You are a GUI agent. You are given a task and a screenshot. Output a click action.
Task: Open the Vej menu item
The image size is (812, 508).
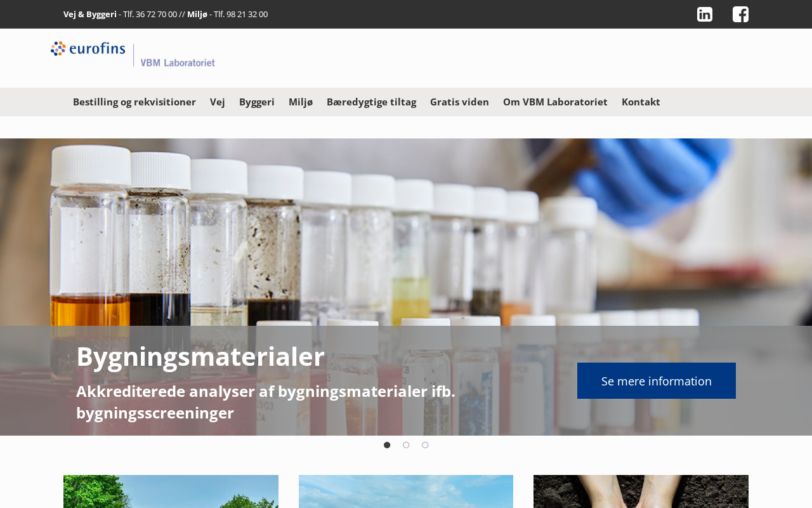pyautogui.click(x=218, y=102)
